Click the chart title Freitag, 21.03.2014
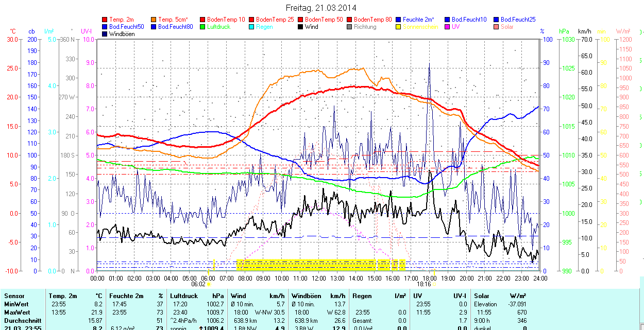644x330 pixels. (321, 8)
